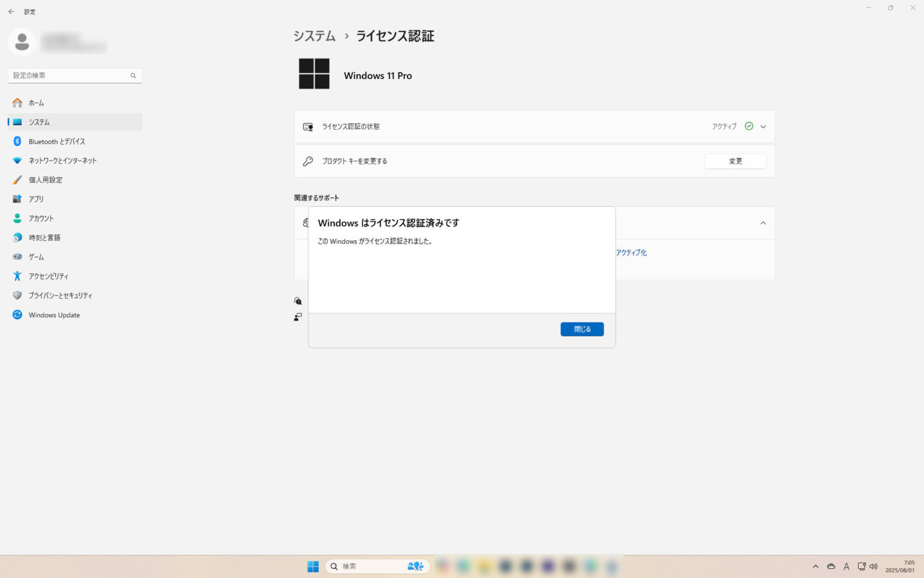Screen dimensions: 924x578
Task: Click the Bluetooth icon in the sidebar
Action: 17,141
